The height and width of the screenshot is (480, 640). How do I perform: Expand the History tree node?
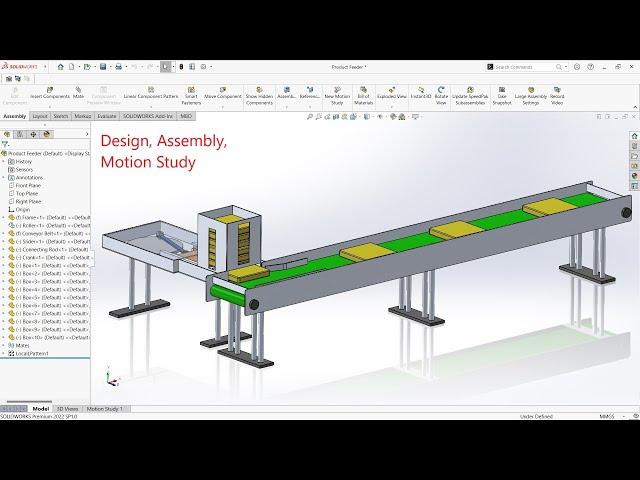[4, 162]
